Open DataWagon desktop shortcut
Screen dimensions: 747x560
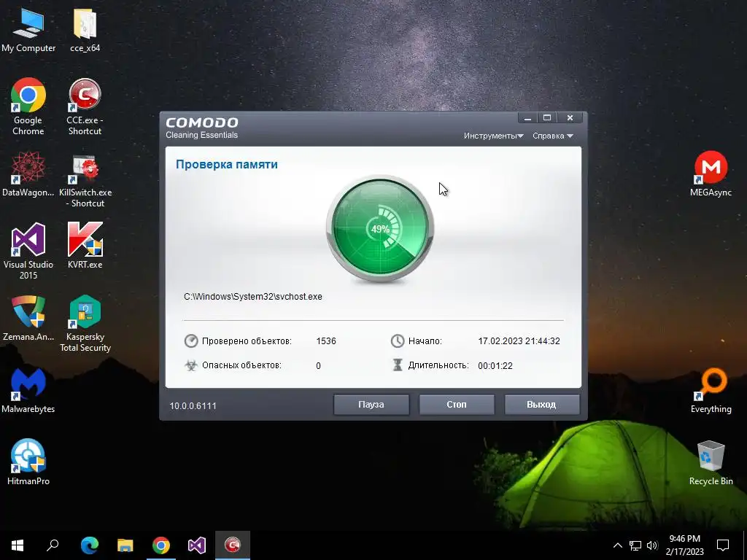[28, 174]
